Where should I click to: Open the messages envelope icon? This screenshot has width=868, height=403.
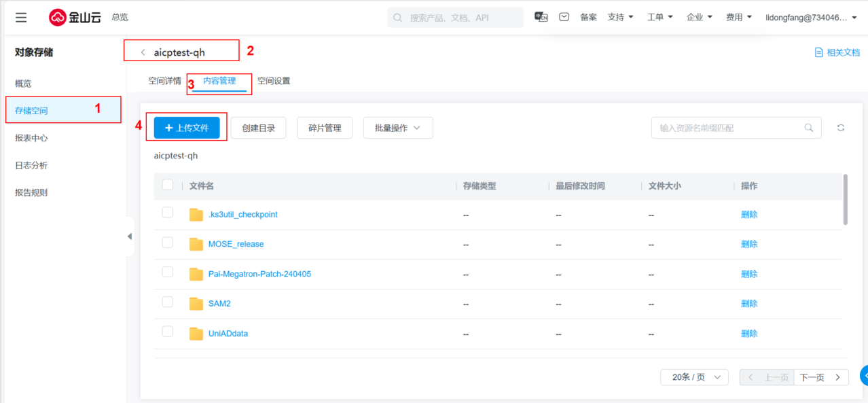(x=564, y=17)
